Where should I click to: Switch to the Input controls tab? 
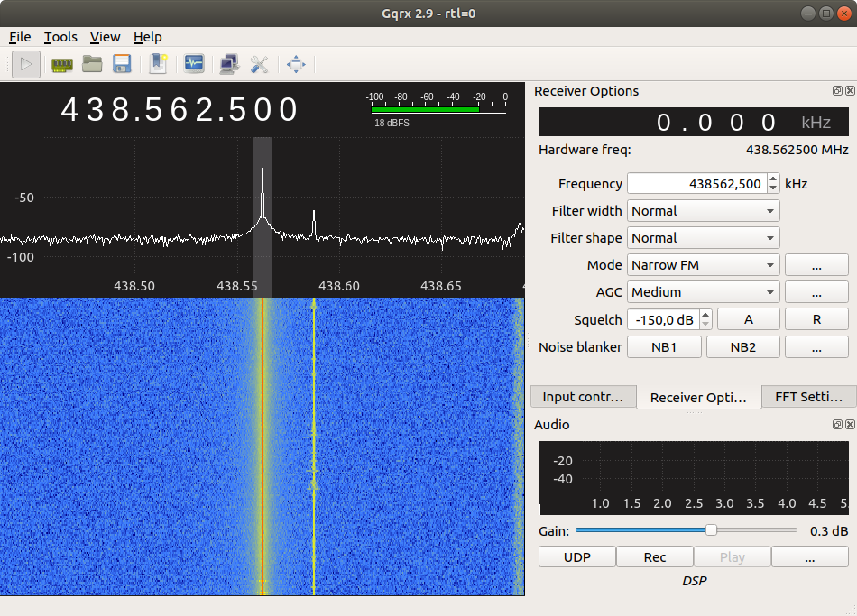[583, 397]
